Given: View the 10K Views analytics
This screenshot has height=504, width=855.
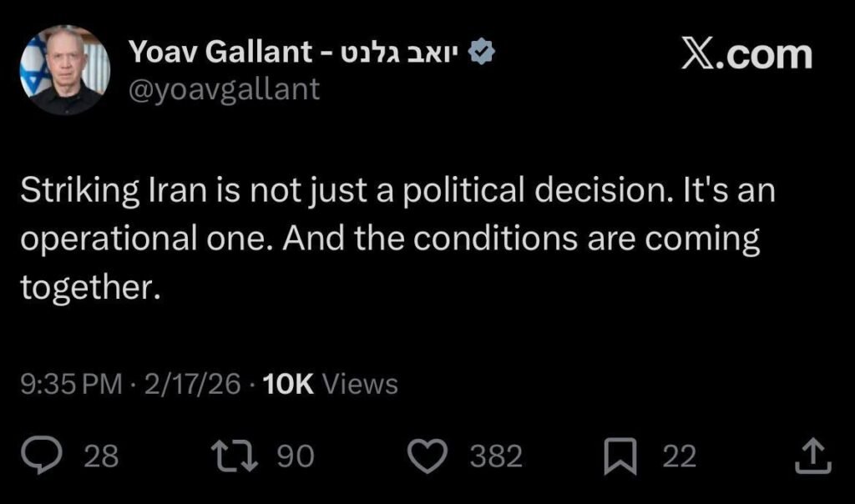Looking at the screenshot, I should (329, 384).
